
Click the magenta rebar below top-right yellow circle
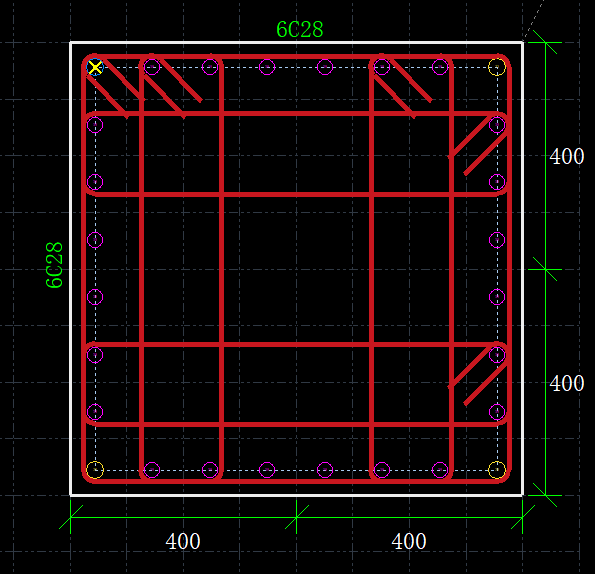click(497, 125)
